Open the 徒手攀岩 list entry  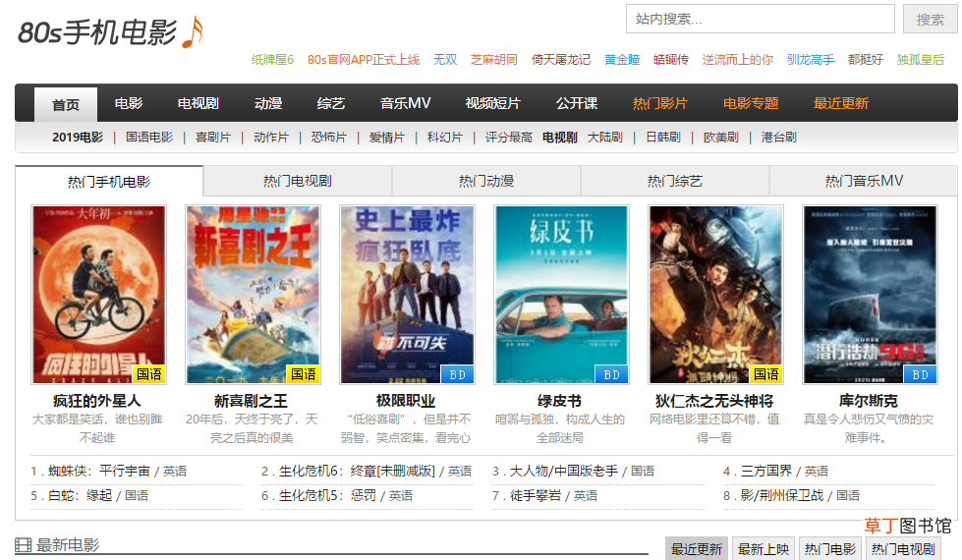536,495
